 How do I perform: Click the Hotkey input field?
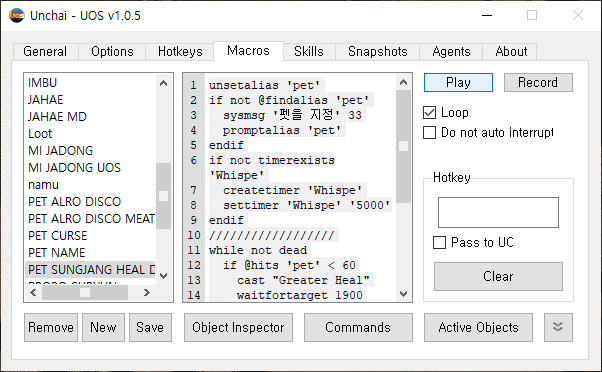coord(498,212)
